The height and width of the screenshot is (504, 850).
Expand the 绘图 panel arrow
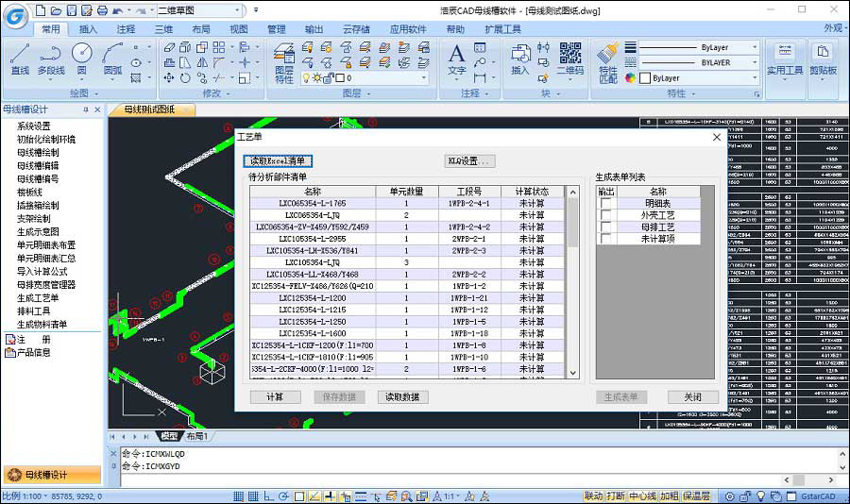click(97, 93)
